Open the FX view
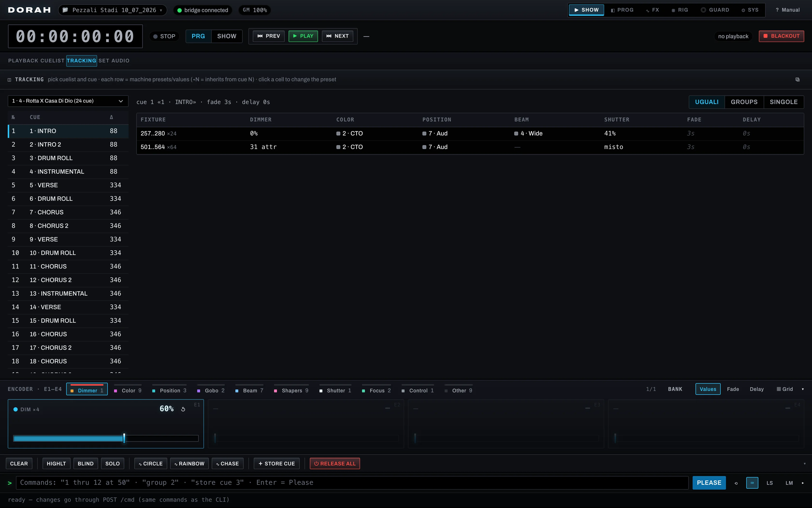 point(652,10)
